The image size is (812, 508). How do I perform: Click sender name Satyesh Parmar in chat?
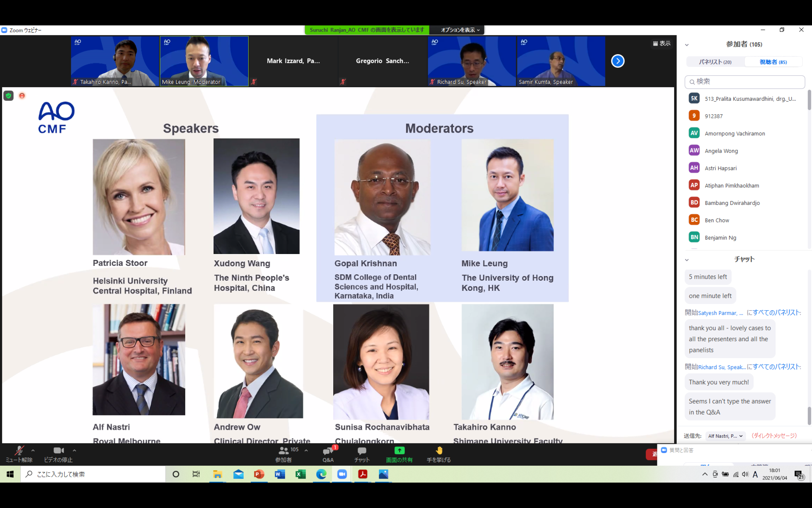coord(720,313)
